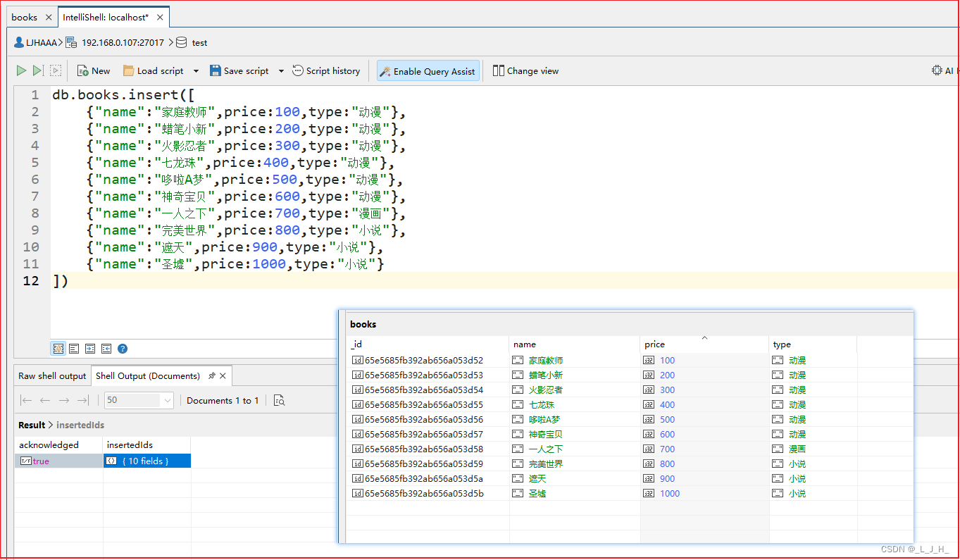Click the indent-right icon below editor

pyautogui.click(x=90, y=348)
